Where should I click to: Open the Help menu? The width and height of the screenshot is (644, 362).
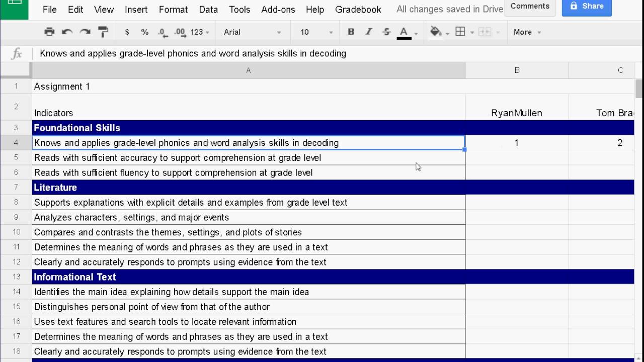tap(315, 10)
